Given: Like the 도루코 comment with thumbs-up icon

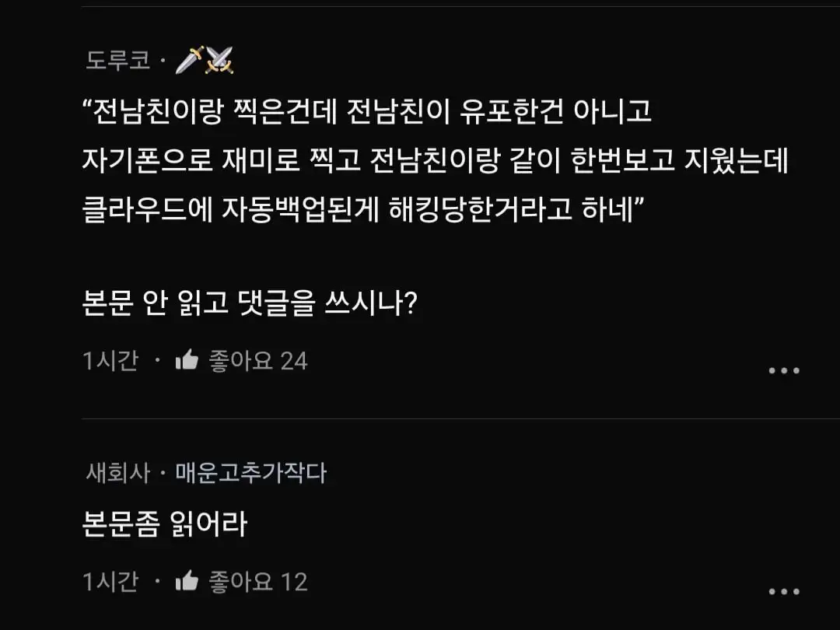Looking at the screenshot, I should point(187,360).
